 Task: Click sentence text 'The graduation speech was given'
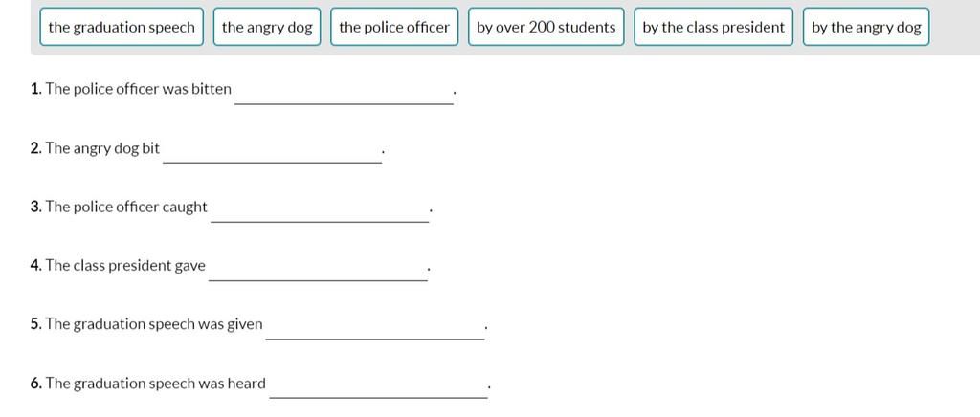[x=154, y=324]
